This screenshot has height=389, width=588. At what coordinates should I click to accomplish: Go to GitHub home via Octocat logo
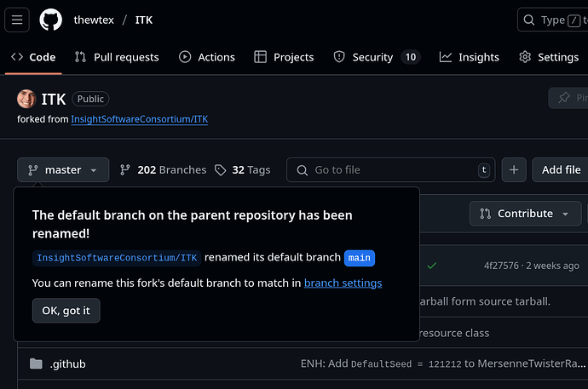click(50, 20)
